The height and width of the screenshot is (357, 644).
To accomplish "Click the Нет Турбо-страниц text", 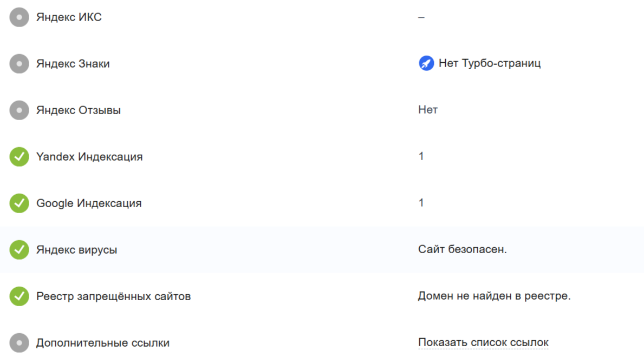I will 490,64.
